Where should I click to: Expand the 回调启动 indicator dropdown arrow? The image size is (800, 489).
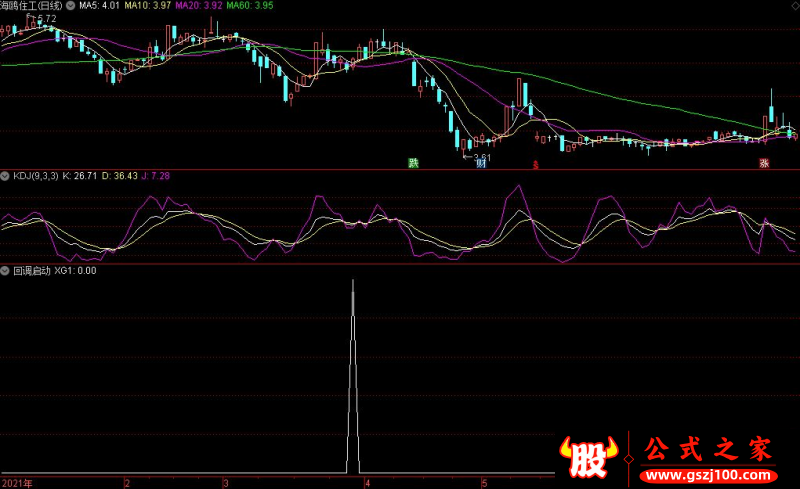click(x=5, y=271)
